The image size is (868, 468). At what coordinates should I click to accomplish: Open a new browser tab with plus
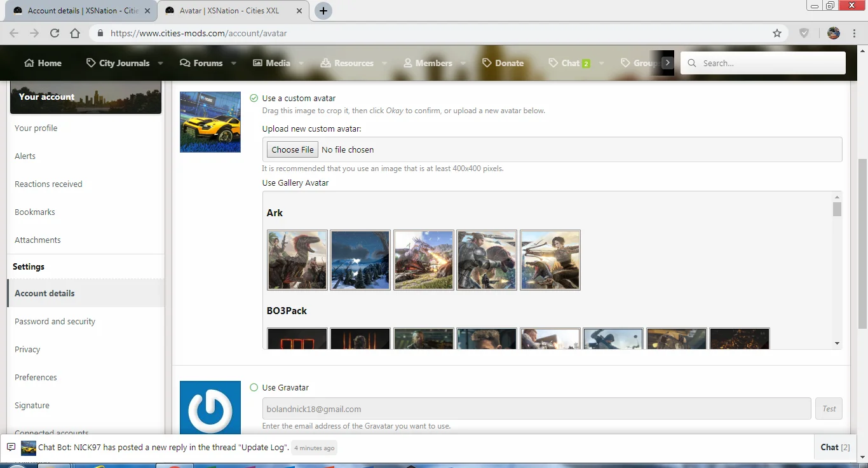(x=323, y=11)
